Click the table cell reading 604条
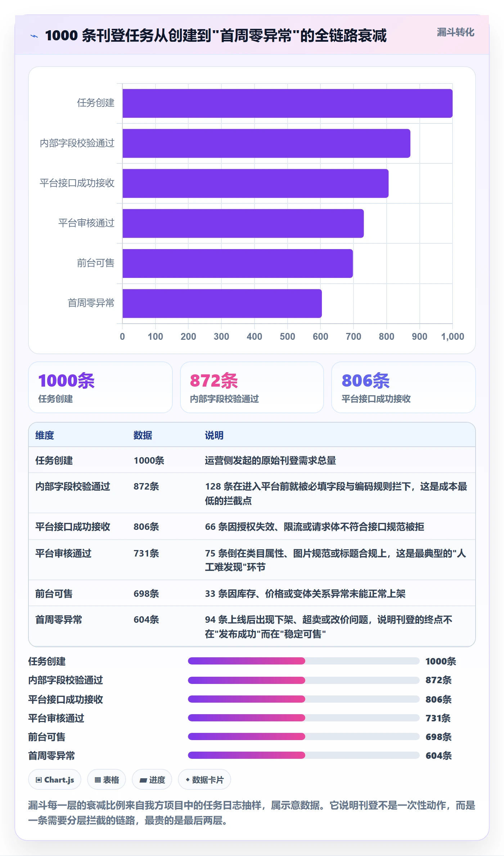Viewport: 504px width, 856px height. pyautogui.click(x=146, y=620)
